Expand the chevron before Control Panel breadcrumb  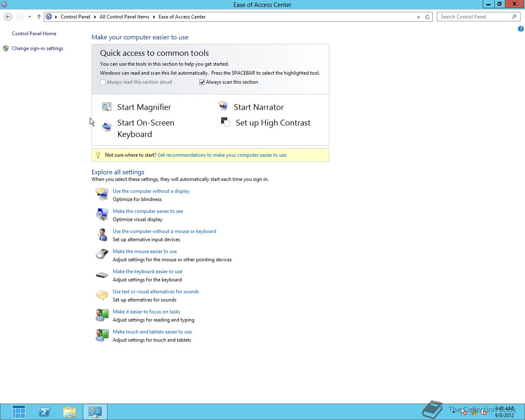pos(56,17)
